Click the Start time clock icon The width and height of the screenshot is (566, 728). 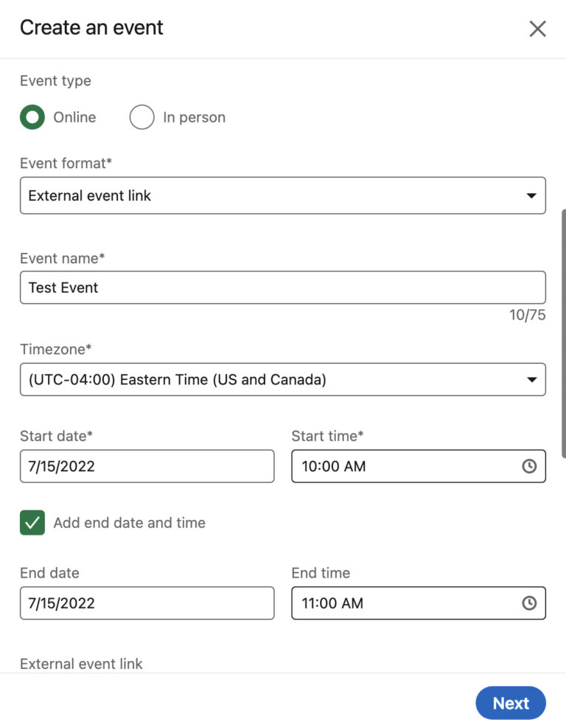528,466
